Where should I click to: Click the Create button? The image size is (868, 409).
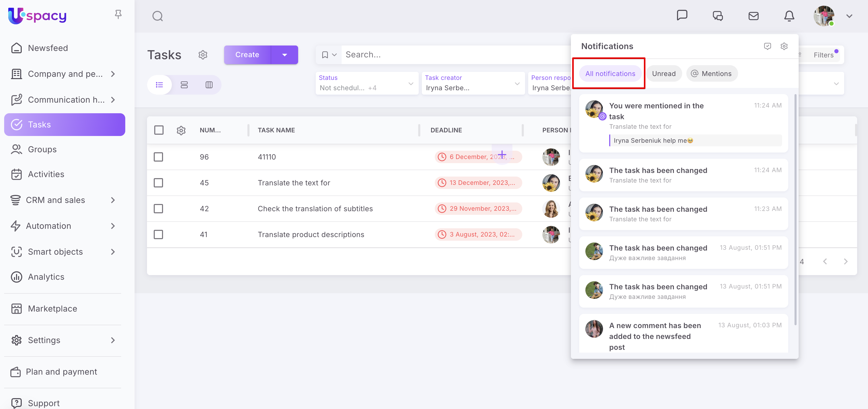pyautogui.click(x=247, y=55)
